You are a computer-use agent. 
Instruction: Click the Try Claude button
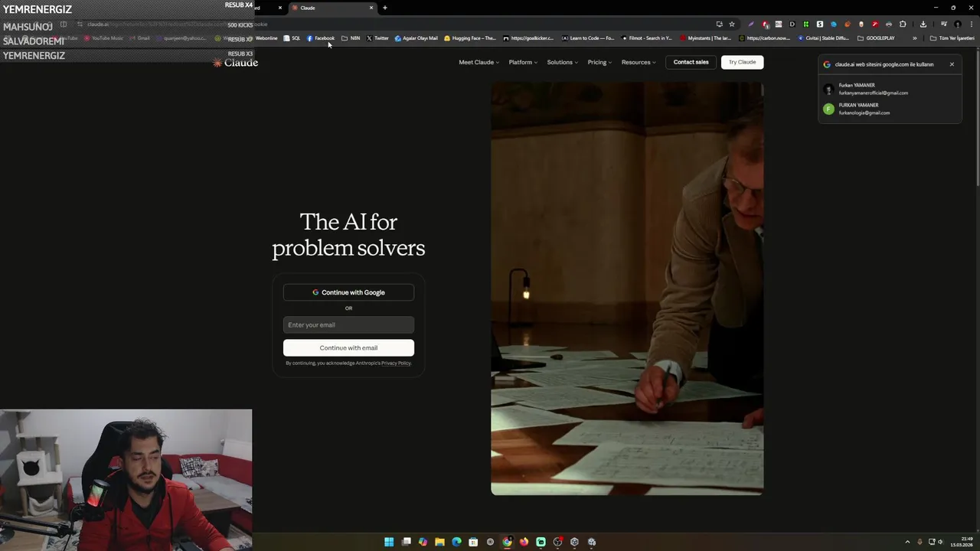(742, 62)
